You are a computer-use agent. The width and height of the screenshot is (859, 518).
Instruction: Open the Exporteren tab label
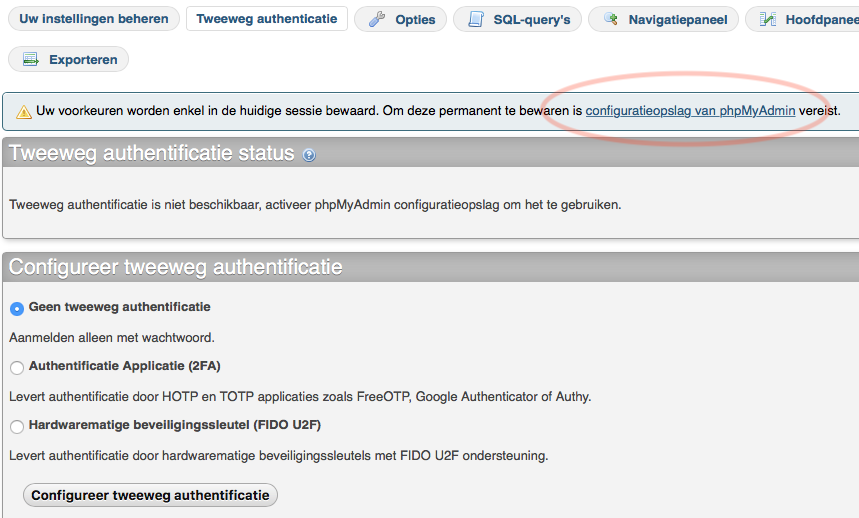click(83, 59)
